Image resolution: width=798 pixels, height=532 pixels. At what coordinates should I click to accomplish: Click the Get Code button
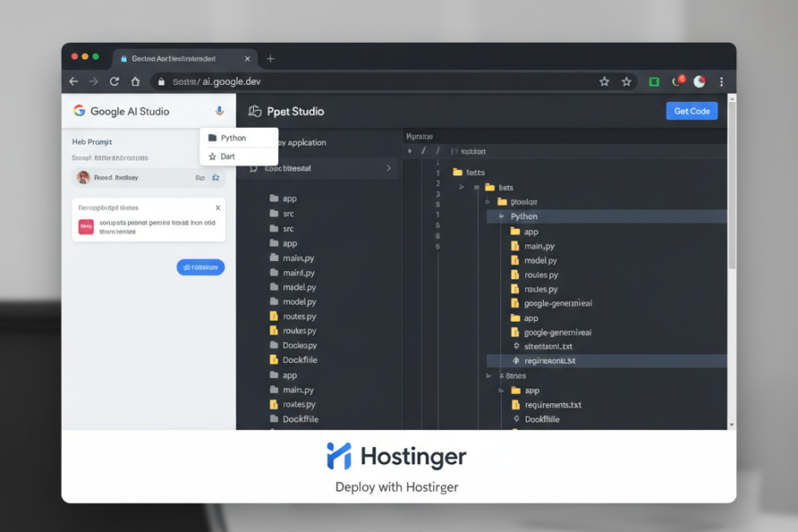click(x=692, y=111)
